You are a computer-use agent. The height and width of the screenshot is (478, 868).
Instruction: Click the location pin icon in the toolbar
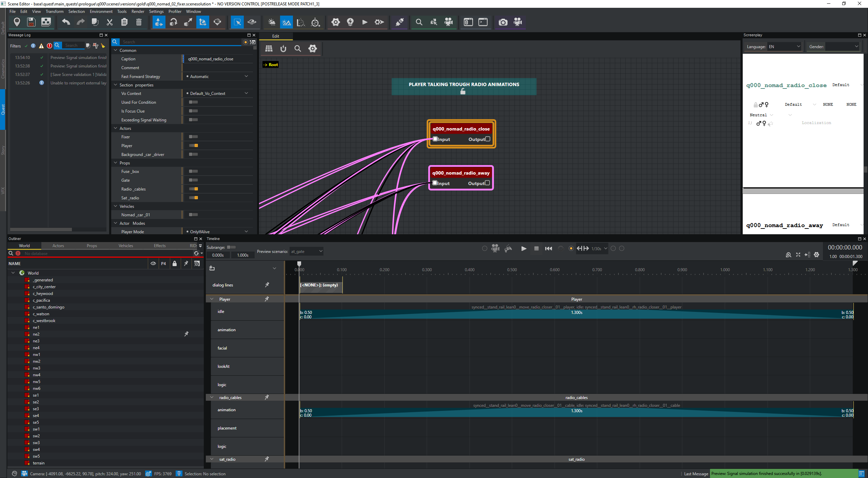point(17,22)
